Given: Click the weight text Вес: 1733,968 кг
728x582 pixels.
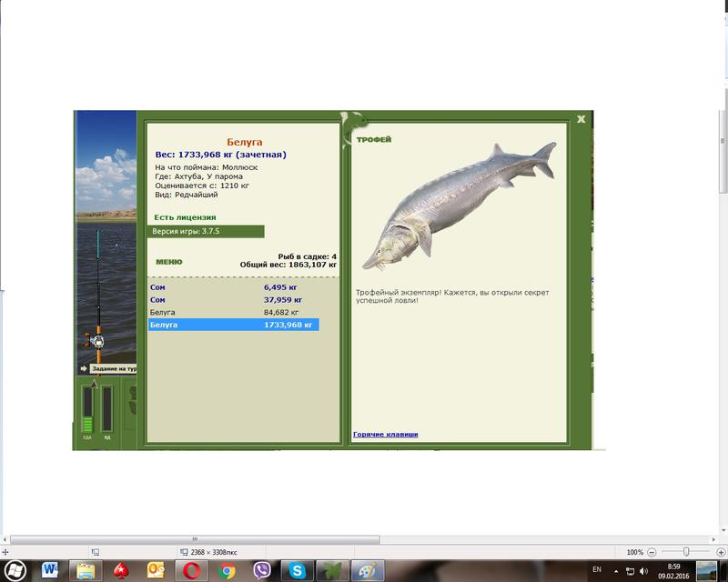Looking at the screenshot, I should (x=220, y=155).
